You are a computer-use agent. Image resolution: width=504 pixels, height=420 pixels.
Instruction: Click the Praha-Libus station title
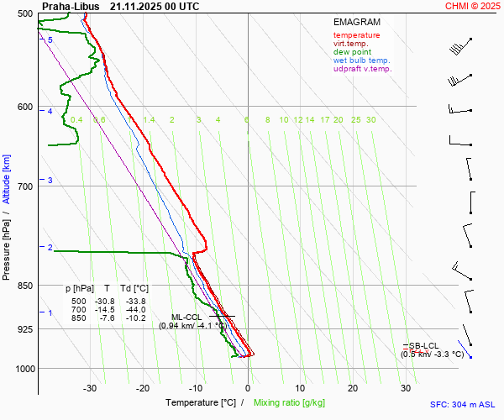71,6
